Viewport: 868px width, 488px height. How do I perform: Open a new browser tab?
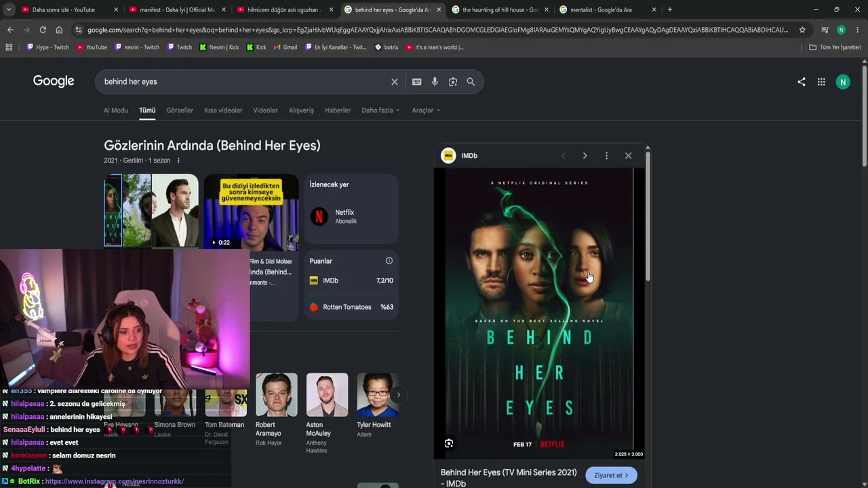click(670, 9)
